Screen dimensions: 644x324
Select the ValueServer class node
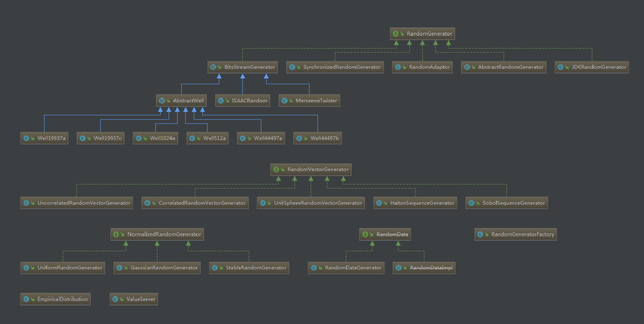coord(134,299)
